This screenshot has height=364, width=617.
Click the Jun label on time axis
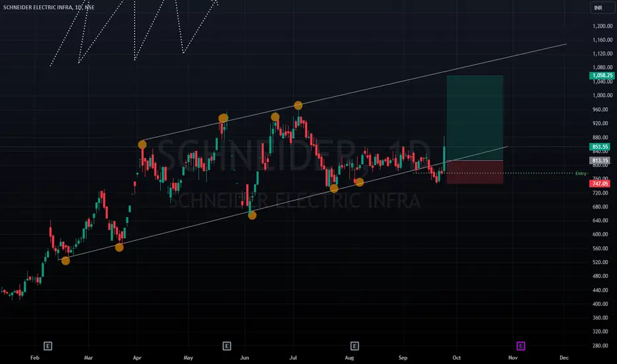pos(244,357)
